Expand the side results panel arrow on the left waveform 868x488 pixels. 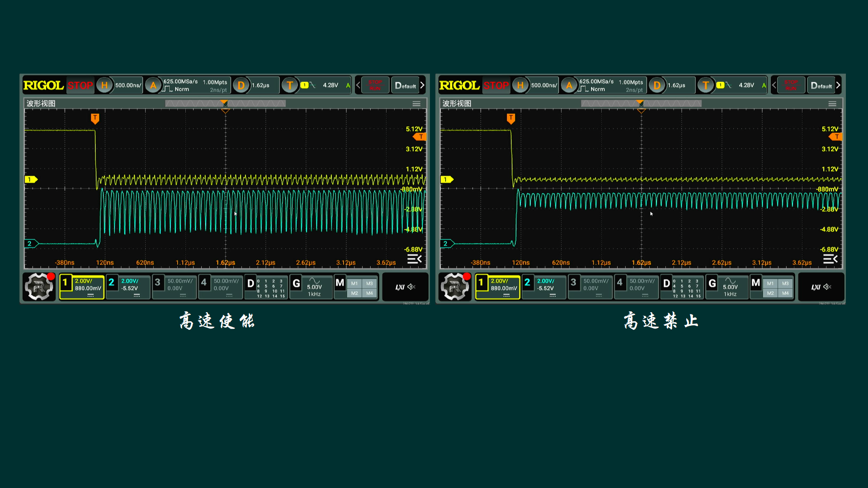(414, 259)
